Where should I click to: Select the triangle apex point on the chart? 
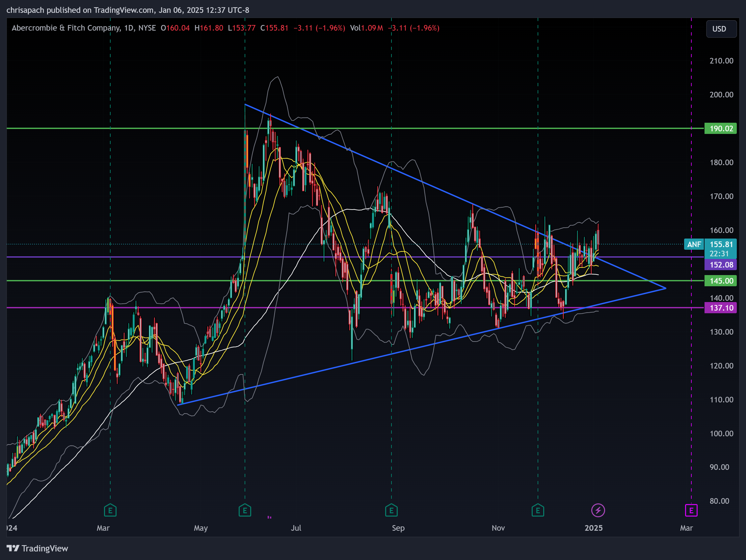point(665,288)
